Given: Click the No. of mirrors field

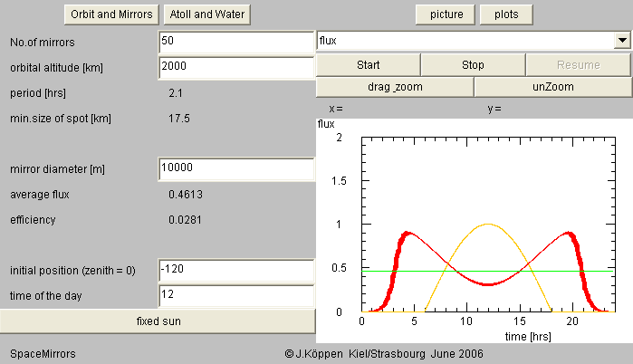Looking at the screenshot, I should point(235,42).
